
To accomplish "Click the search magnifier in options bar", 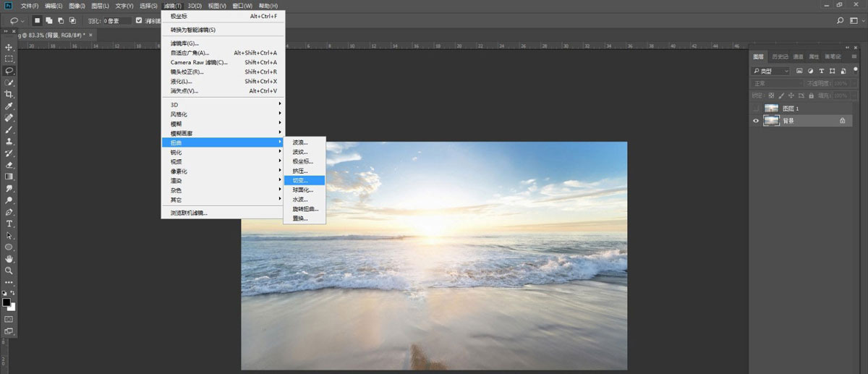I will coord(840,21).
